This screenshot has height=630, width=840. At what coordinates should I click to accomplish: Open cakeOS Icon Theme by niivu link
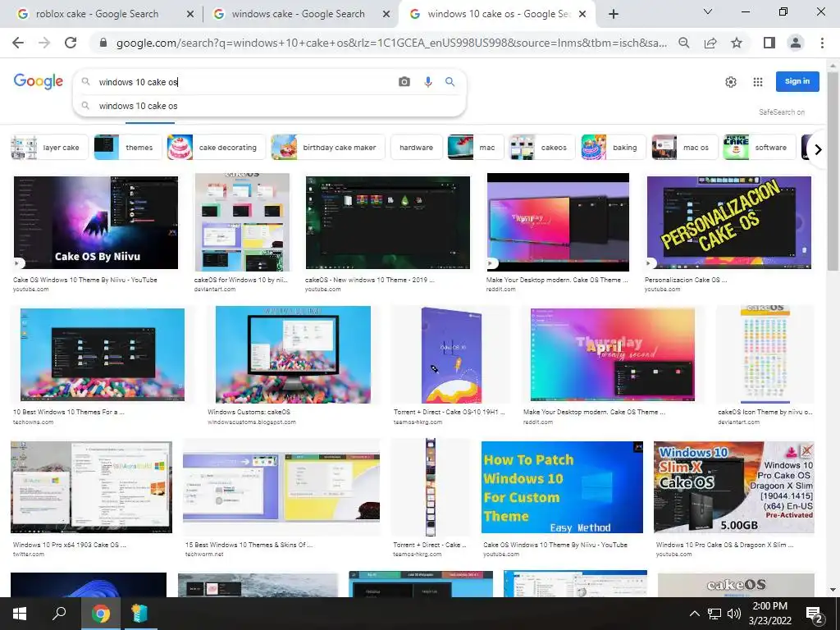click(x=765, y=412)
